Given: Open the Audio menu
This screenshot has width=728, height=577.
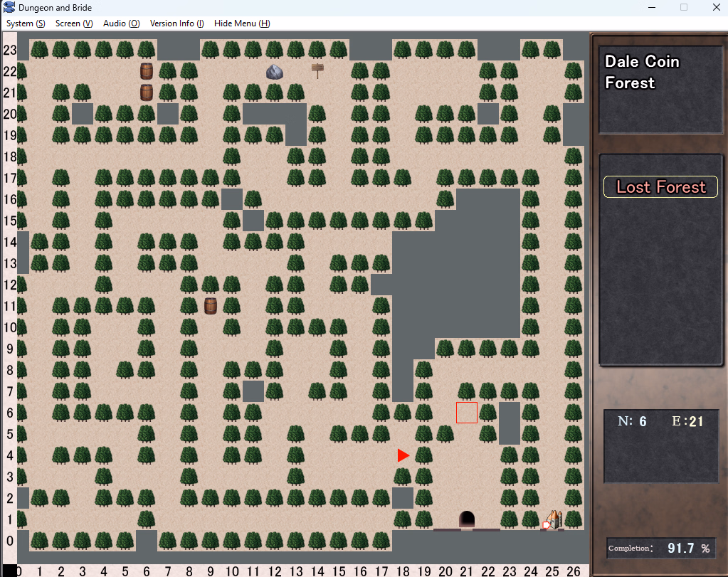Looking at the screenshot, I should click(120, 23).
